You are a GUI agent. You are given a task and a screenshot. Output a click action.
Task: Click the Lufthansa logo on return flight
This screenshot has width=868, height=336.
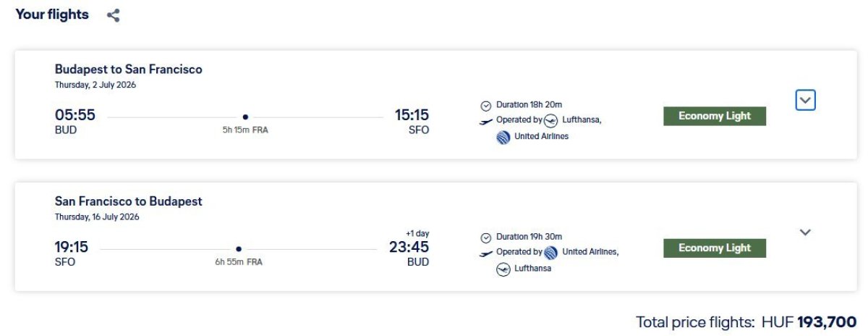click(x=503, y=269)
